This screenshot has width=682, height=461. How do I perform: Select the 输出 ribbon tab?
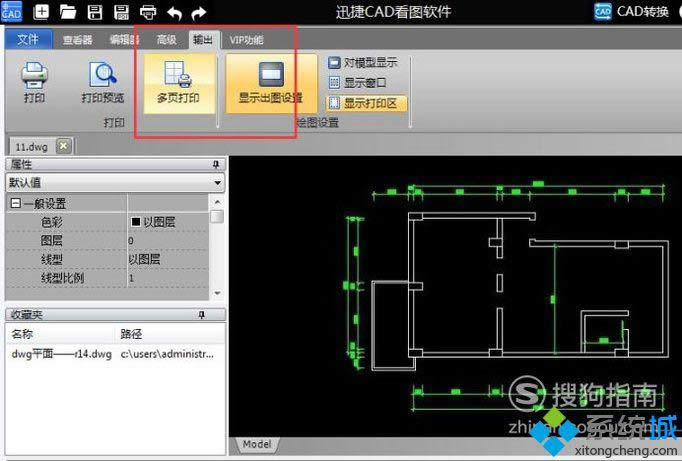203,40
